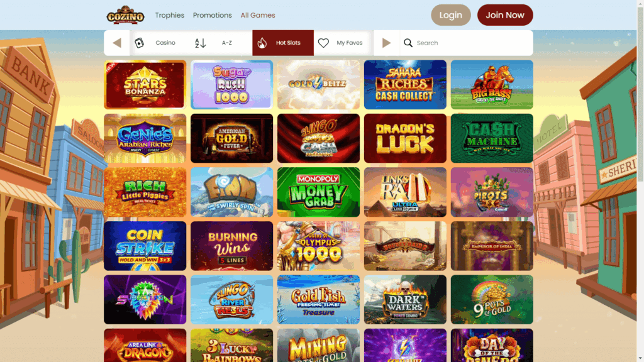
Task: Go to All Games
Action: pyautogui.click(x=258, y=15)
